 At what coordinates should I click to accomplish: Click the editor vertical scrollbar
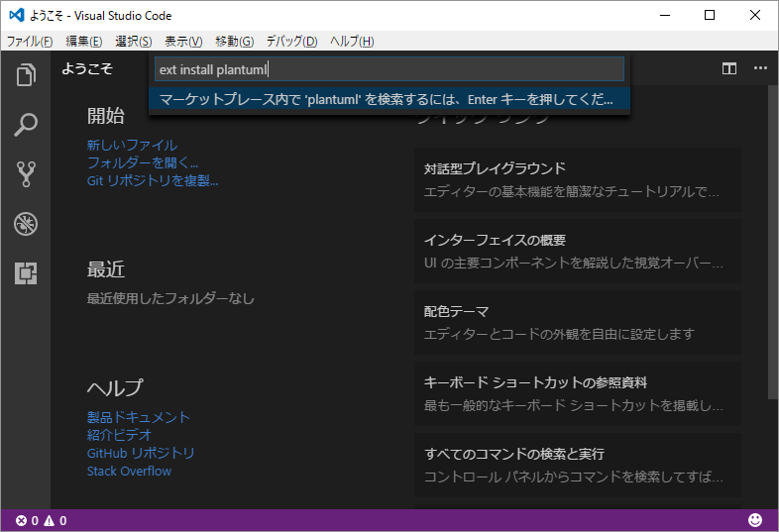[772, 242]
